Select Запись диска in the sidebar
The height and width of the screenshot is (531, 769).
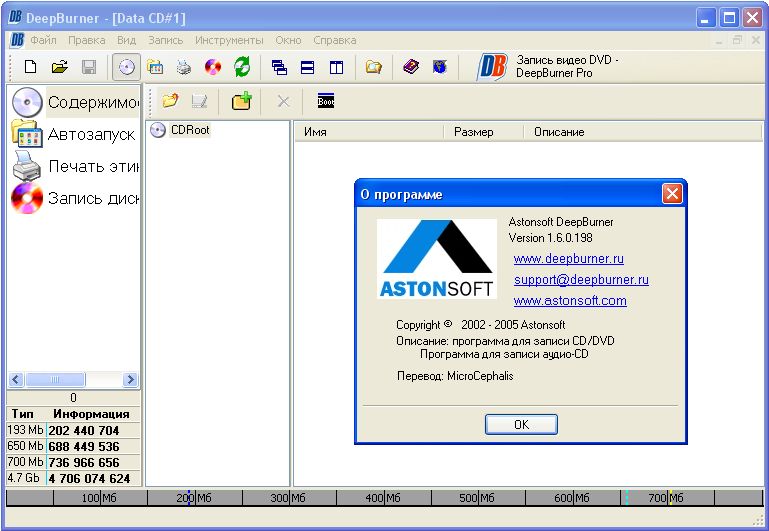tap(75, 199)
